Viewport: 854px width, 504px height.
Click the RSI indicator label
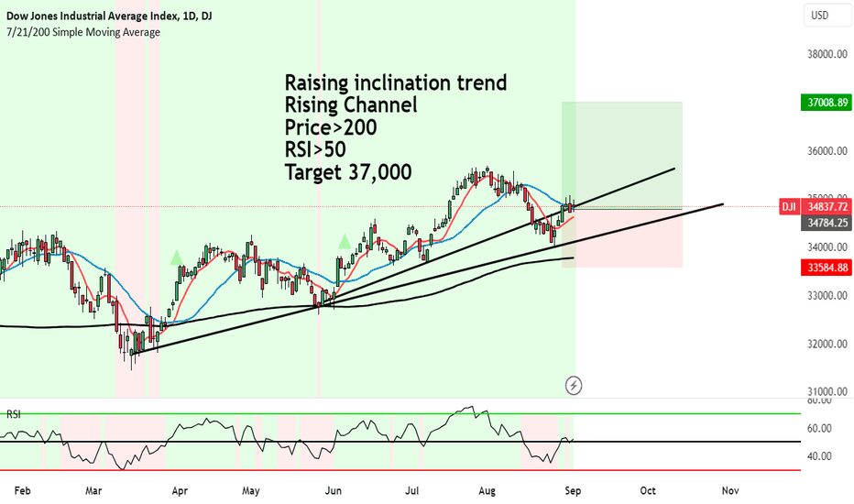click(x=14, y=414)
